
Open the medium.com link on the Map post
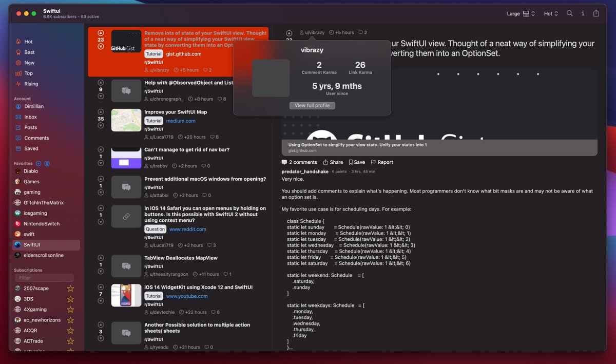pos(181,121)
